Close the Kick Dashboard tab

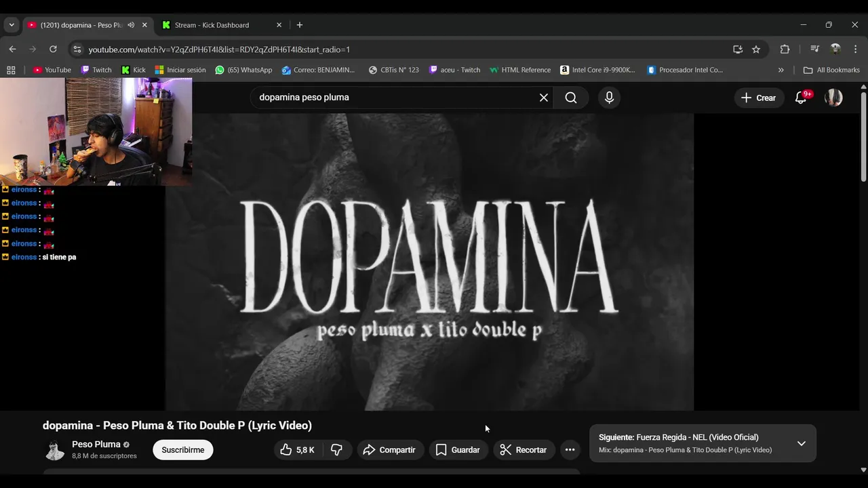point(279,25)
